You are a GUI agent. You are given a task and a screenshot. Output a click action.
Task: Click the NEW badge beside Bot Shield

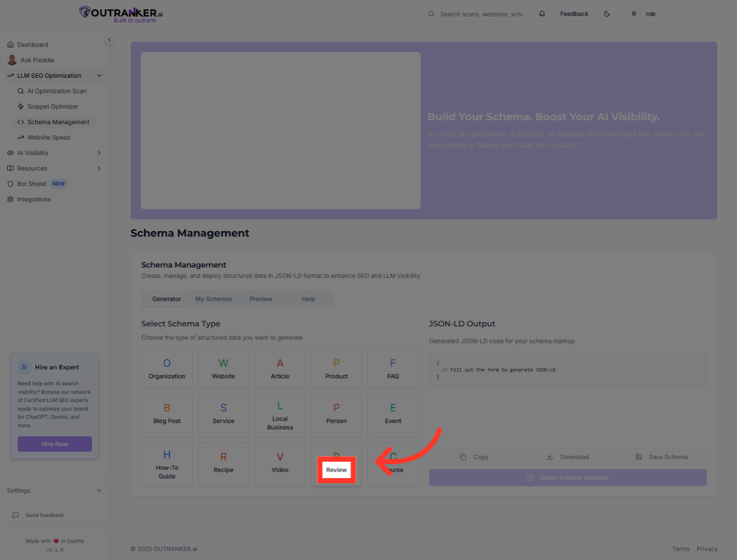click(x=59, y=184)
